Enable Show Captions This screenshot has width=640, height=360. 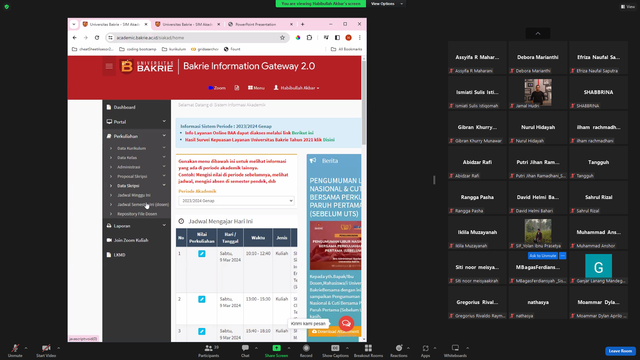[x=335, y=350]
